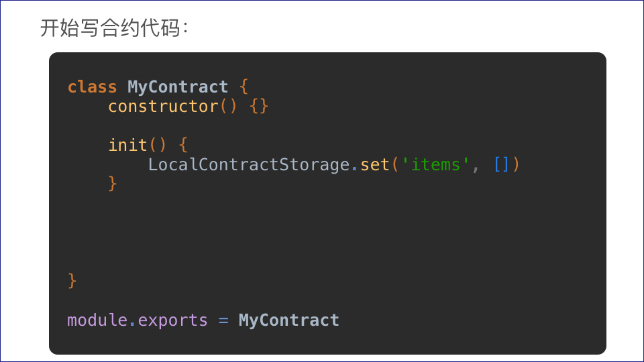Click the opening brace after init()
Viewport: 644px width, 362px height.
click(x=183, y=145)
